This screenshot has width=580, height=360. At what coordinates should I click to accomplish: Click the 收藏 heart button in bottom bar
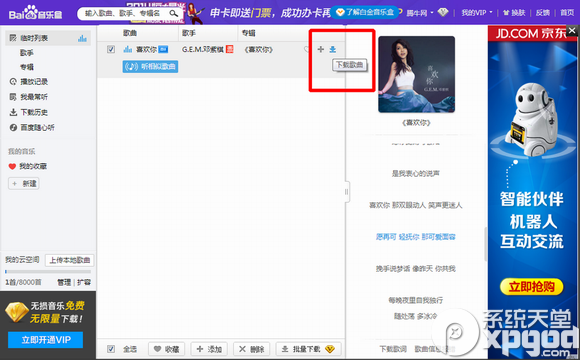pos(167,349)
